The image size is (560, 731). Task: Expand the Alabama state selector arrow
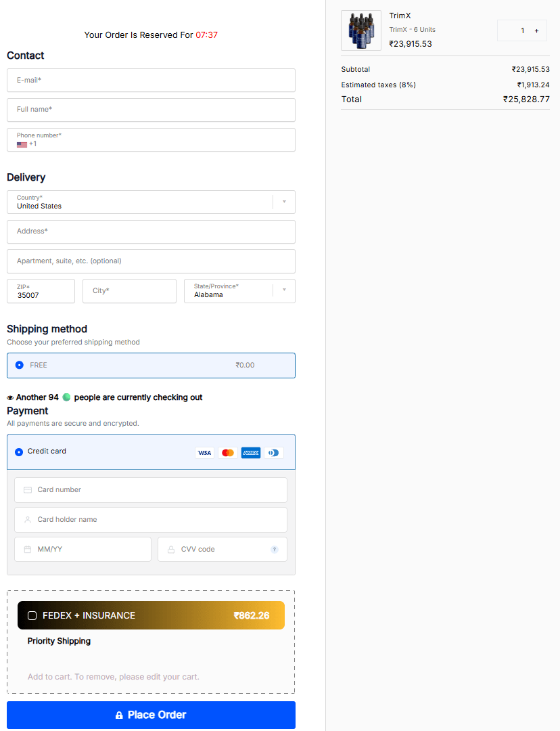pos(283,291)
